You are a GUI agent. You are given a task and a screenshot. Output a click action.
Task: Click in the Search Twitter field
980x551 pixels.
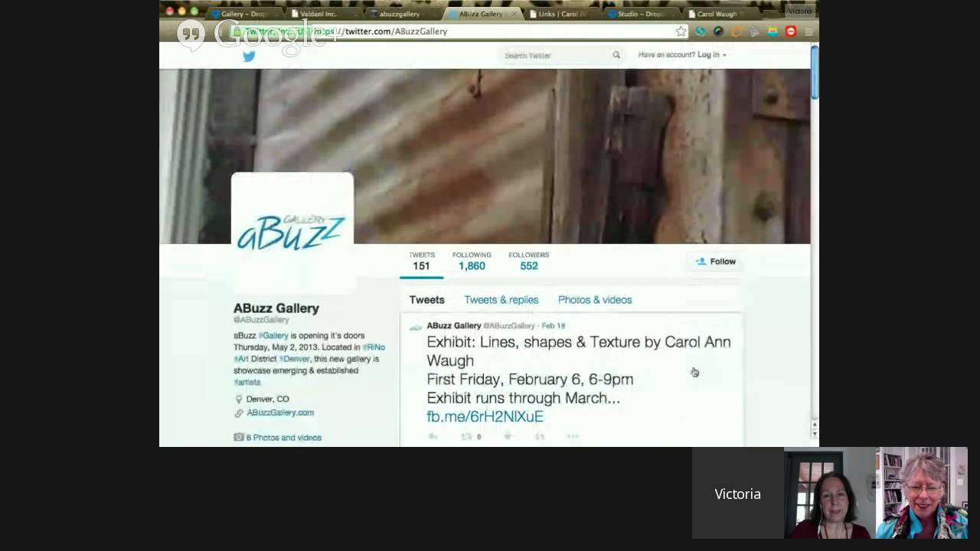(x=563, y=55)
